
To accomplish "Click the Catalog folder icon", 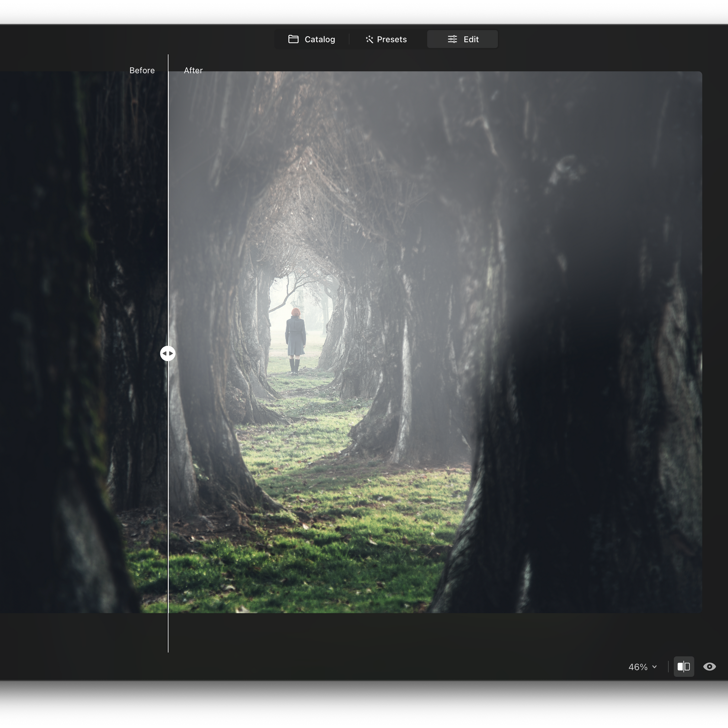I will 294,39.
